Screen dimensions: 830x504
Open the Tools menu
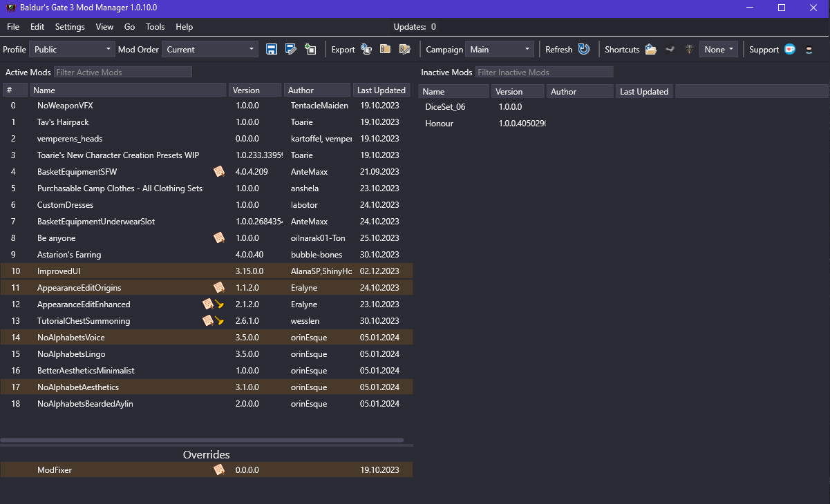coord(155,27)
